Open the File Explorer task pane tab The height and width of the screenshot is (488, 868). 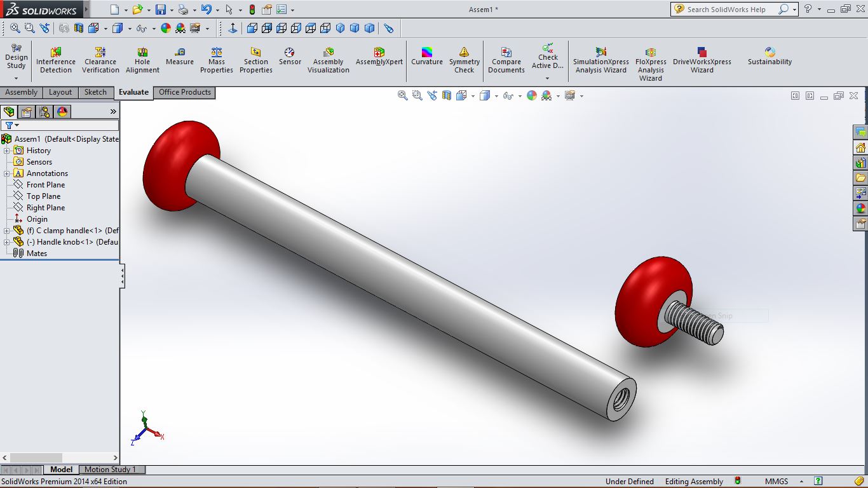pos(860,178)
